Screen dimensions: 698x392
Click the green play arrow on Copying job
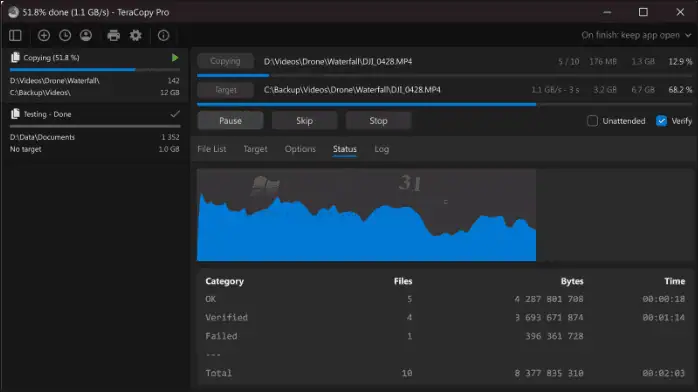(175, 58)
